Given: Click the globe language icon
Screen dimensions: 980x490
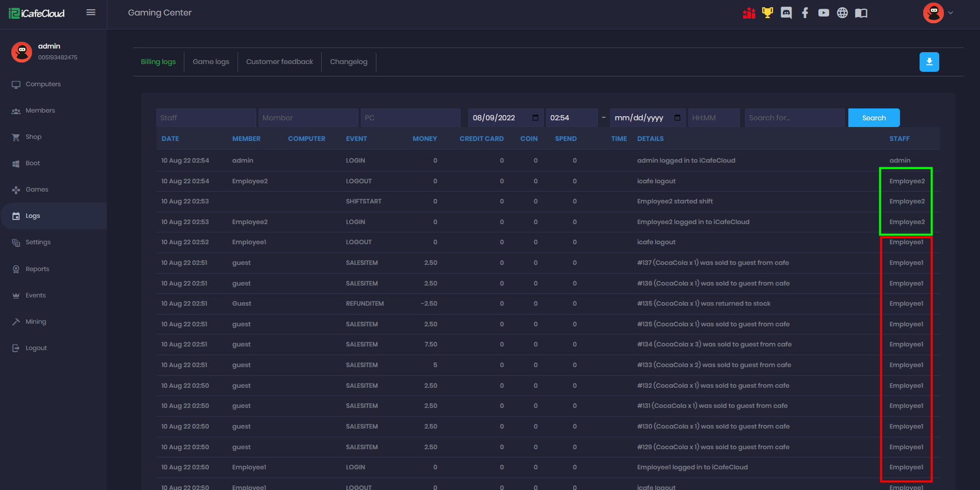Looking at the screenshot, I should [842, 13].
